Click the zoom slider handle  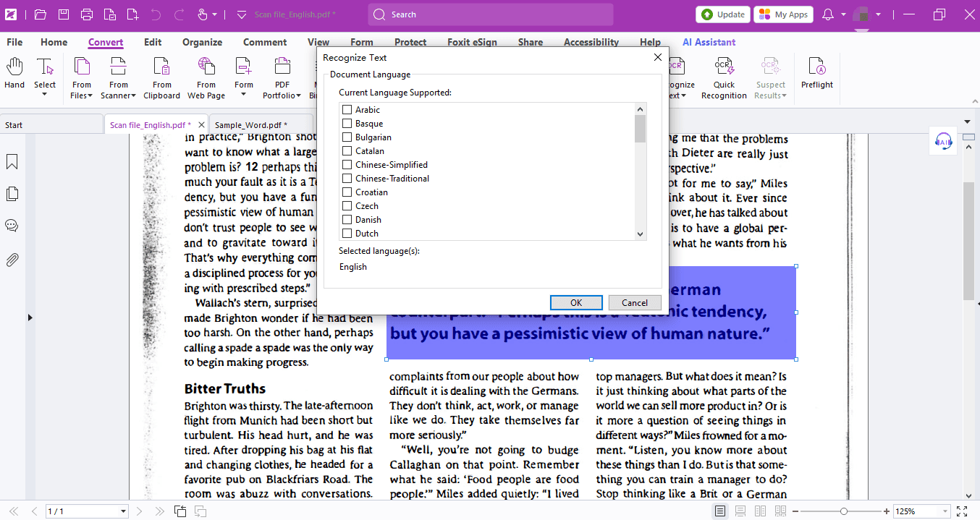[843, 511]
